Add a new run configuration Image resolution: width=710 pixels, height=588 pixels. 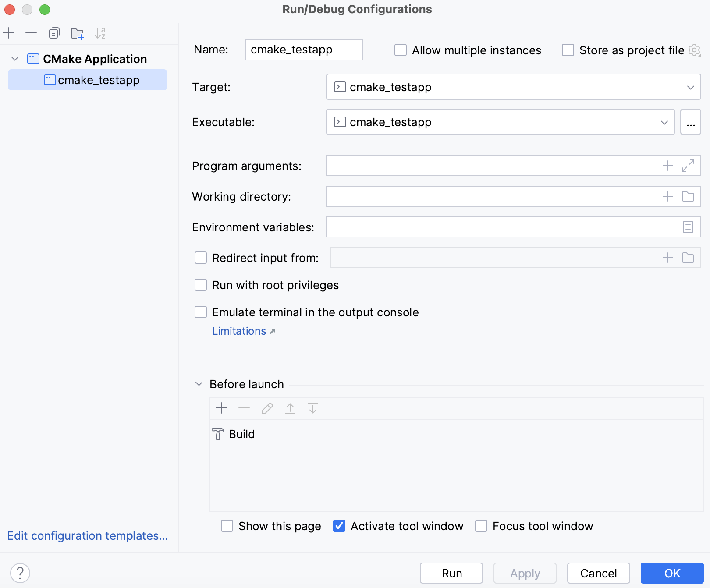click(x=9, y=32)
